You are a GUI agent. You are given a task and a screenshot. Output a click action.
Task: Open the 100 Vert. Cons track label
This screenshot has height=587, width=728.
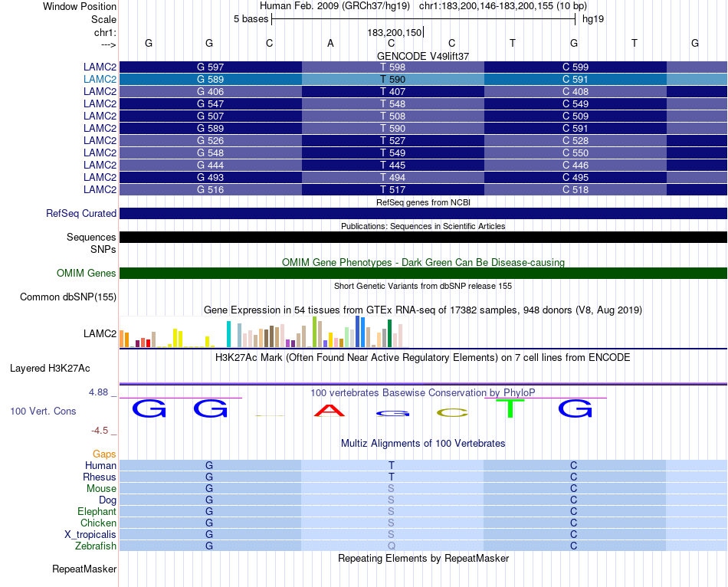click(x=43, y=411)
